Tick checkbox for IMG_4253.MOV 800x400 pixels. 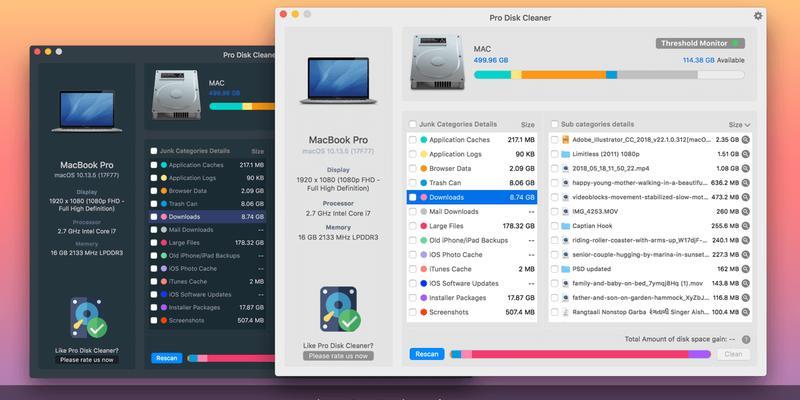click(555, 211)
